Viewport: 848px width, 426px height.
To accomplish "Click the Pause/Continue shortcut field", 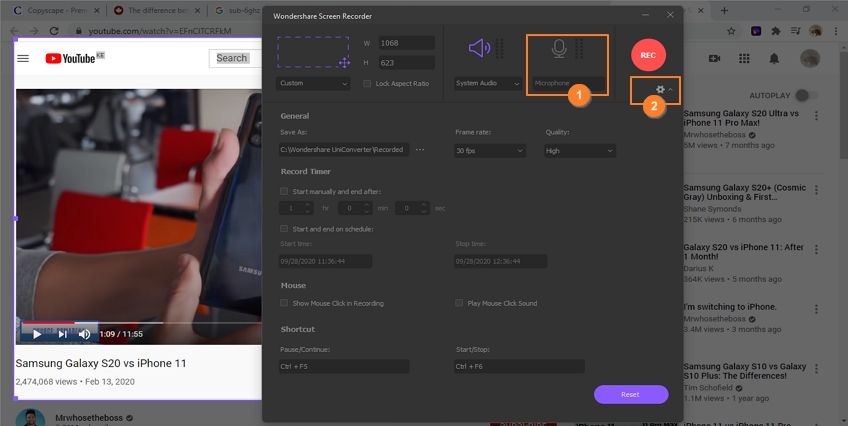I will [x=343, y=367].
